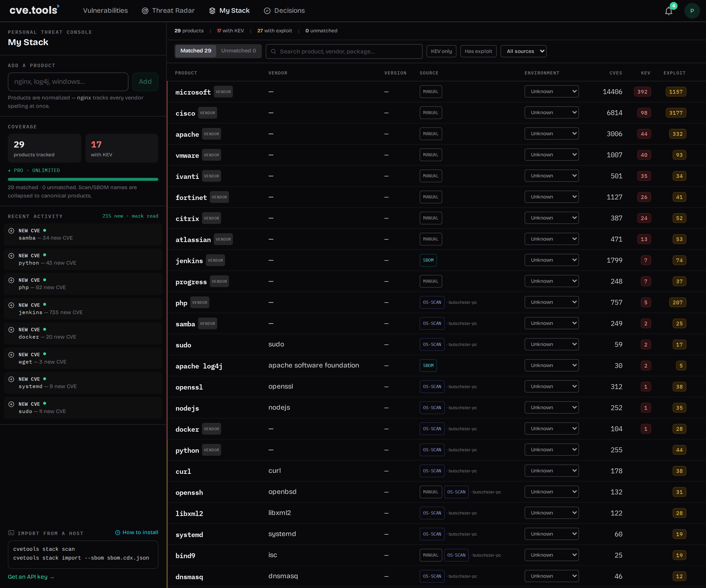Click the KEV badge 392 for microsoft
The image size is (706, 588).
coord(642,92)
